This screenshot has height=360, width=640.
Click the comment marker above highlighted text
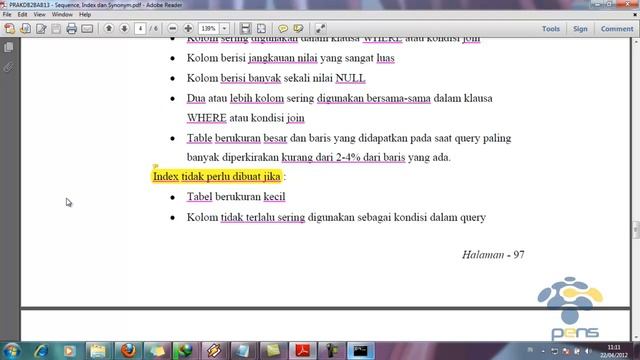(x=155, y=166)
